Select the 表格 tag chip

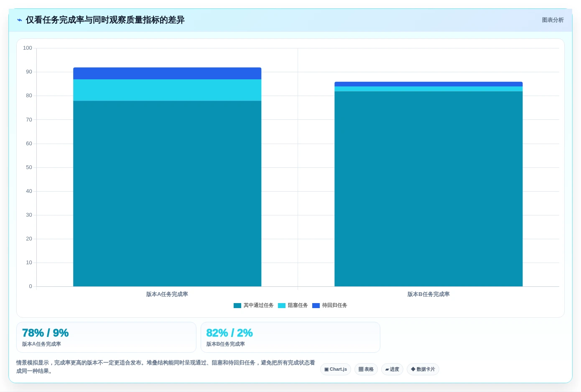click(366, 369)
